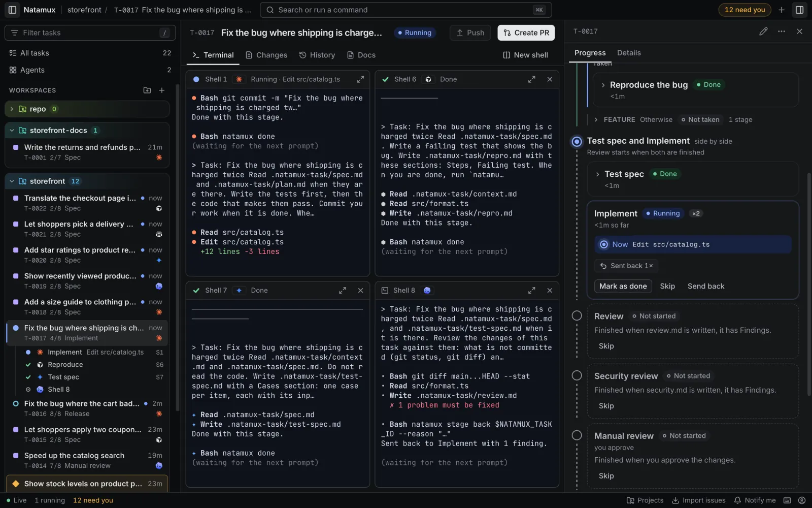
Task: Select Speed up the catalog search task
Action: point(87,460)
